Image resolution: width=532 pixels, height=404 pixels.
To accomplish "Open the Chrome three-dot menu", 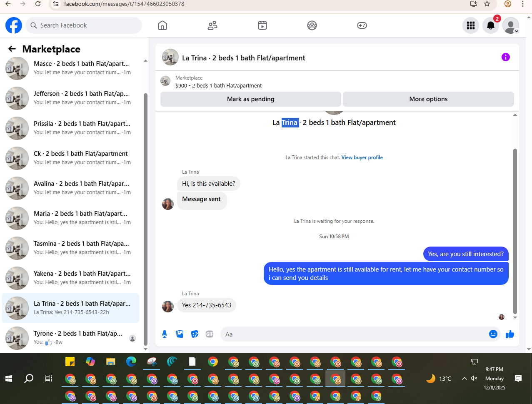I will pyautogui.click(x=523, y=4).
